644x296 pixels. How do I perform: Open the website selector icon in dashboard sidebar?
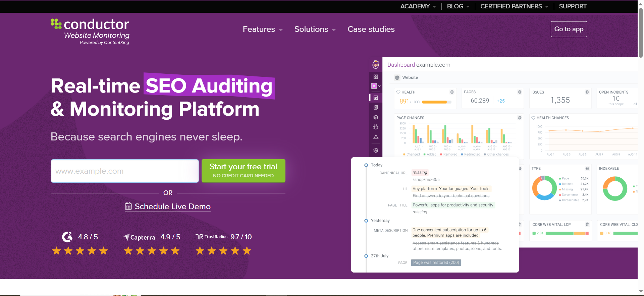click(376, 86)
